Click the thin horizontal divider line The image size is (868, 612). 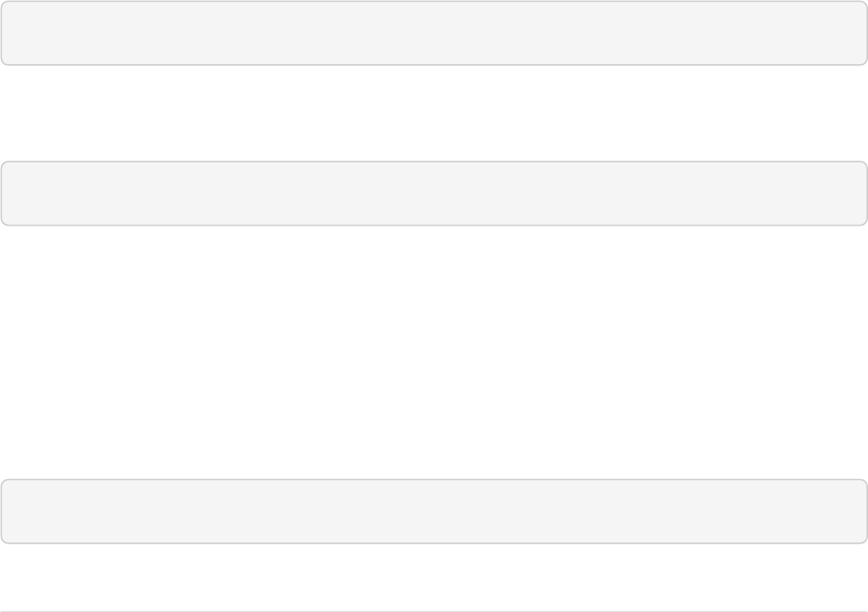click(x=434, y=611)
